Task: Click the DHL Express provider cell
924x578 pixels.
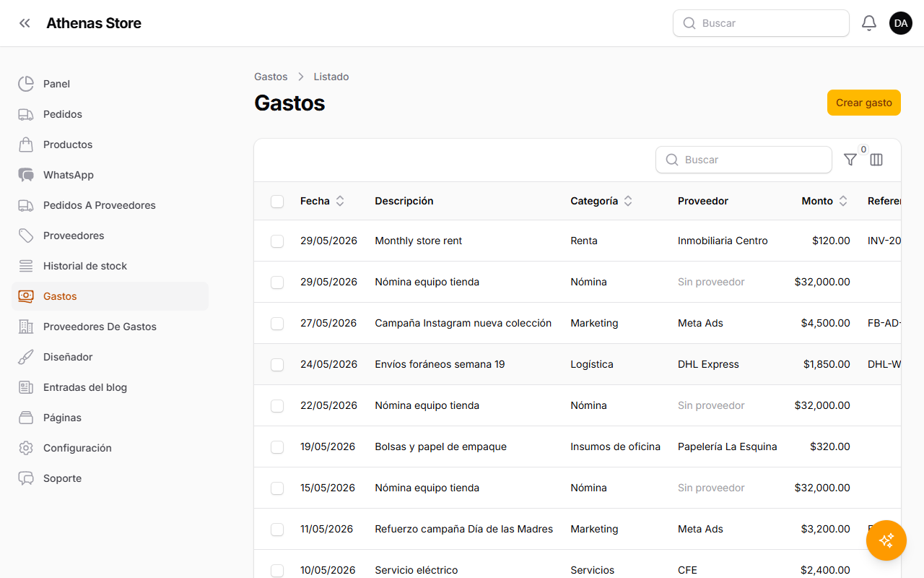Action: pos(708,364)
